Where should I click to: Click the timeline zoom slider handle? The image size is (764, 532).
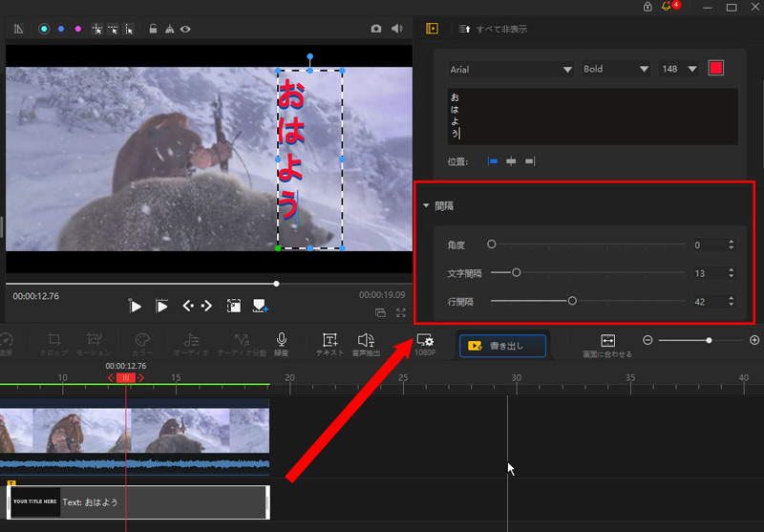(x=709, y=340)
